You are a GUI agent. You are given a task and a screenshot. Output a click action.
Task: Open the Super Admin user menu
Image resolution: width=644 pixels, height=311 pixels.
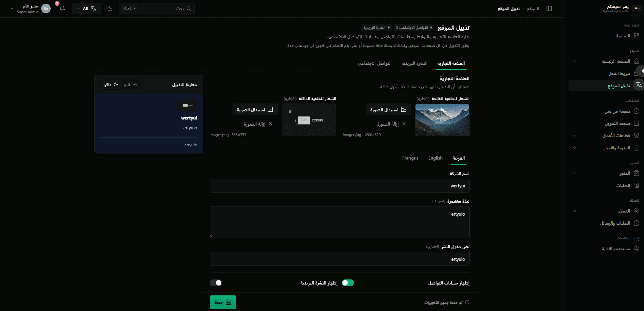(30, 8)
